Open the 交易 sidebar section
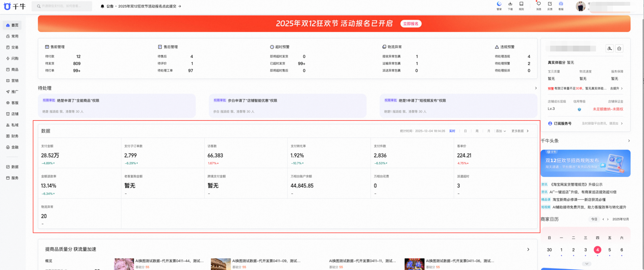Image resolution: width=644 pixels, height=270 pixels. [x=12, y=47]
